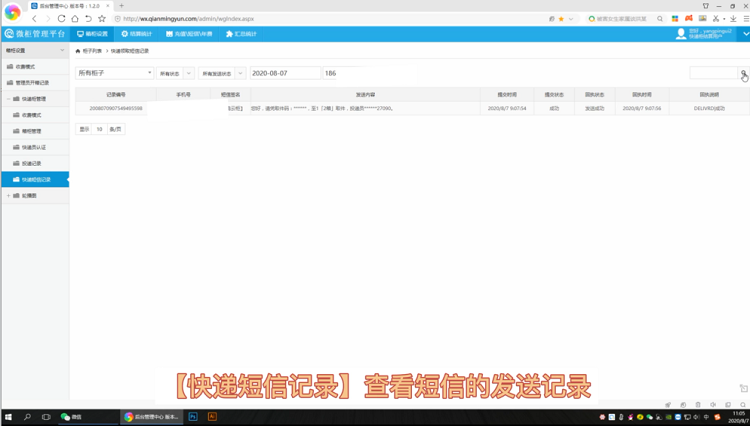The height and width of the screenshot is (426, 750).
Task: Open the browser home page icon
Action: click(75, 19)
